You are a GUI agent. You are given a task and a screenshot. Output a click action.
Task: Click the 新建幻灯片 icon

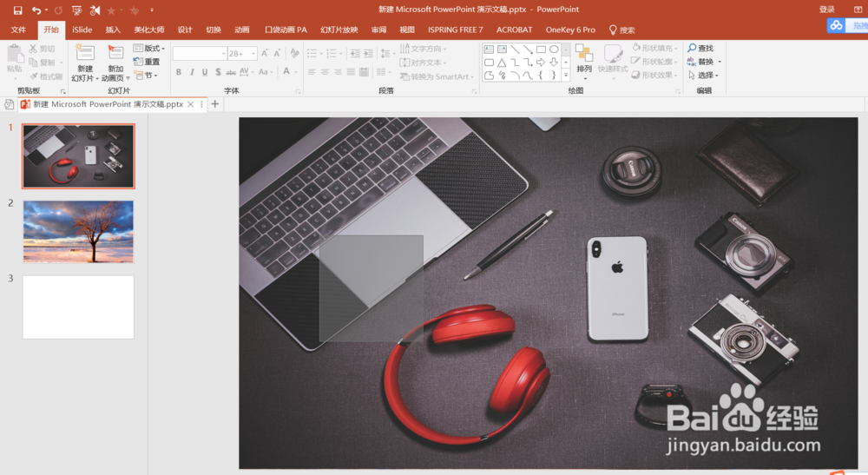coord(85,53)
